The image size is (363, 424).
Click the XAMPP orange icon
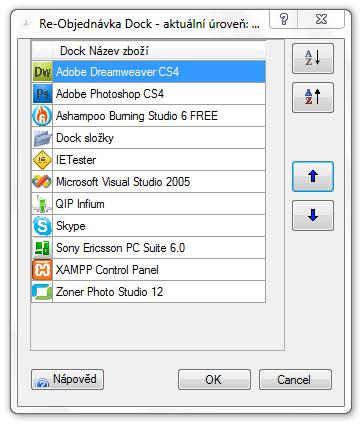(x=42, y=270)
